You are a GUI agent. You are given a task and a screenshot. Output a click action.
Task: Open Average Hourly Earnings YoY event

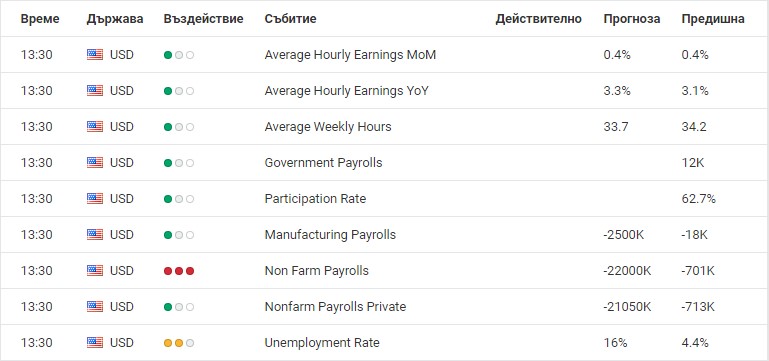tap(346, 91)
